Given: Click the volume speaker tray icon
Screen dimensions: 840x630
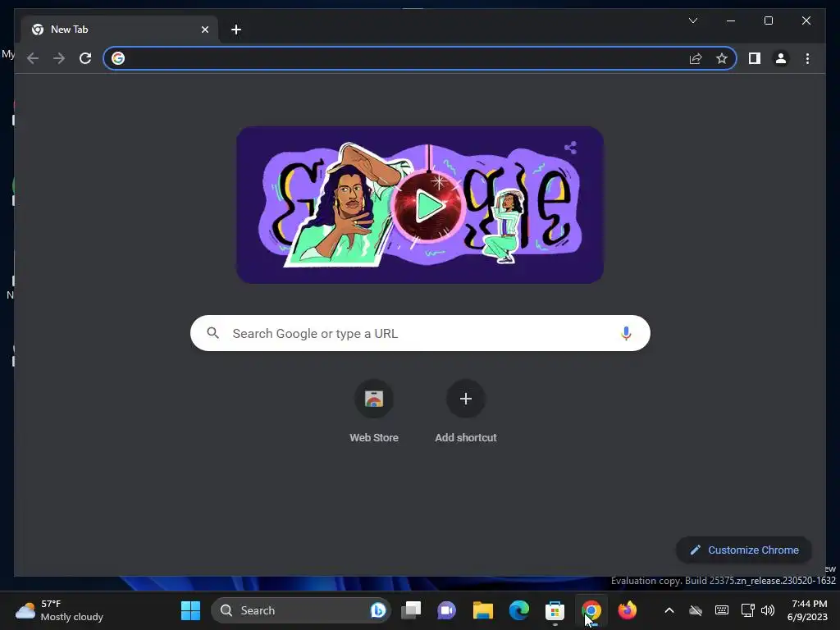Looking at the screenshot, I should [768, 610].
